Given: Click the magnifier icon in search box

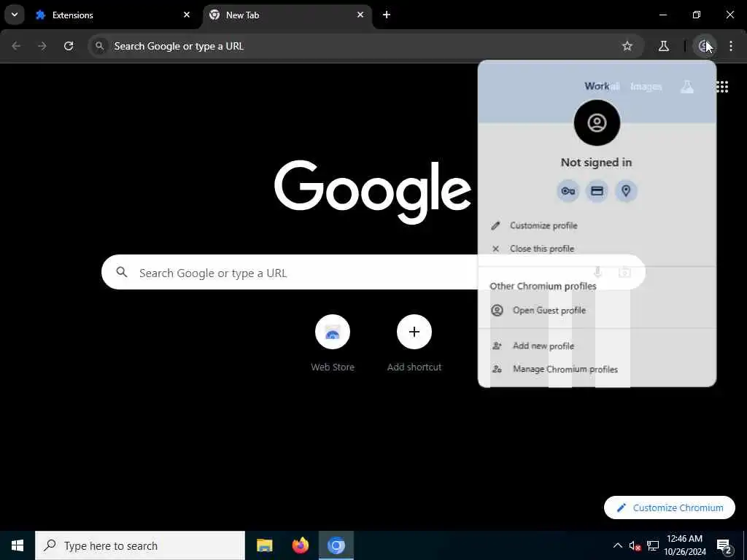Looking at the screenshot, I should click(x=122, y=273).
